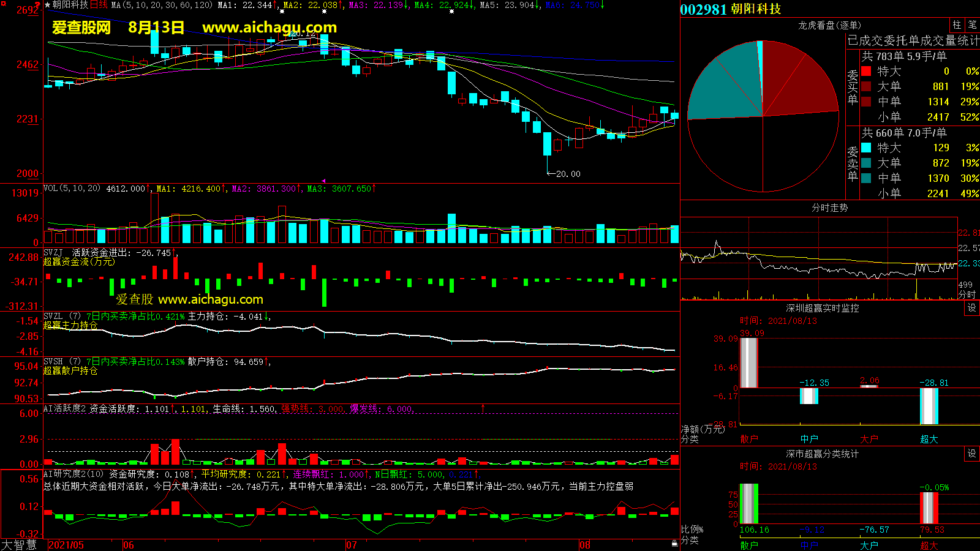The height and width of the screenshot is (551, 980).
Task: Select the 散户 category in 实时监控 chart
Action: [749, 439]
